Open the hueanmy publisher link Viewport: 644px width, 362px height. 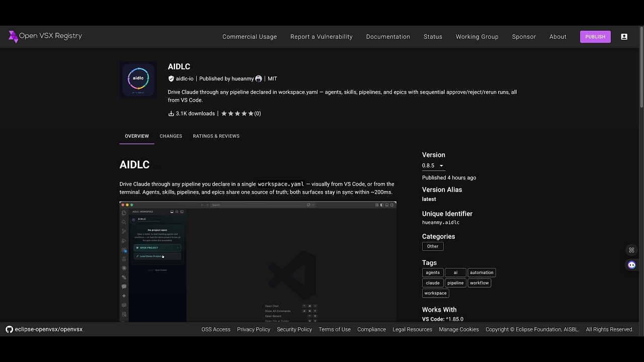click(243, 79)
